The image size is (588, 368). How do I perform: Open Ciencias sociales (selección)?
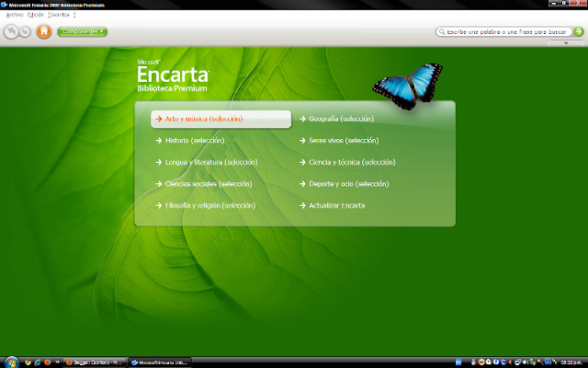204,184
